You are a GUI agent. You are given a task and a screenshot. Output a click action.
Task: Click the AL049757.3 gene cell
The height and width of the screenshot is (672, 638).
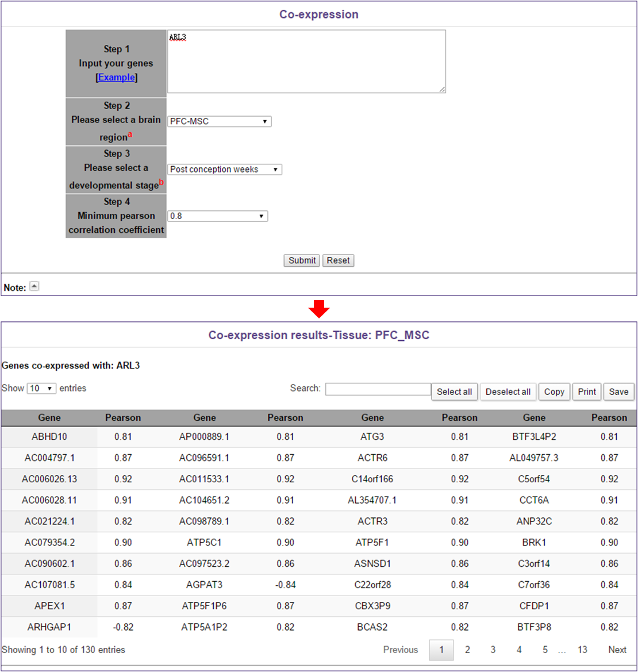[x=534, y=458]
